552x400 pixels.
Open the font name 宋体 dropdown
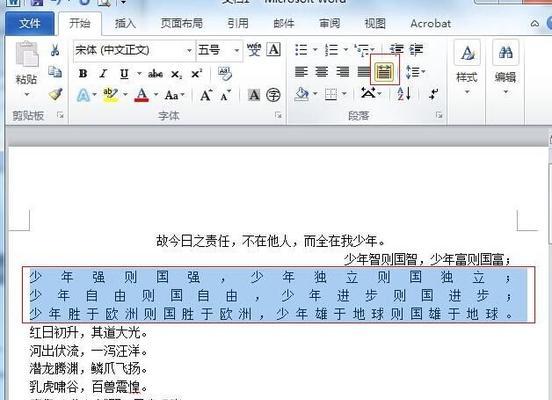(189, 50)
